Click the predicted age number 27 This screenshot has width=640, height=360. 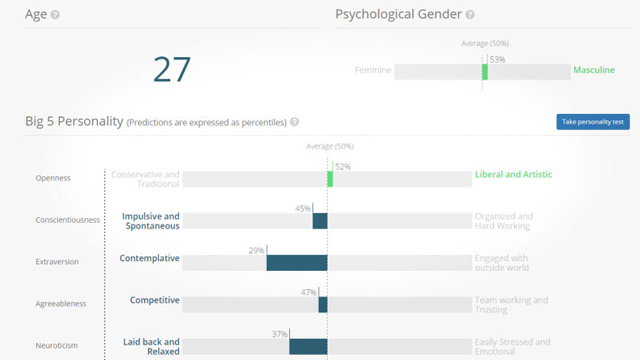172,69
